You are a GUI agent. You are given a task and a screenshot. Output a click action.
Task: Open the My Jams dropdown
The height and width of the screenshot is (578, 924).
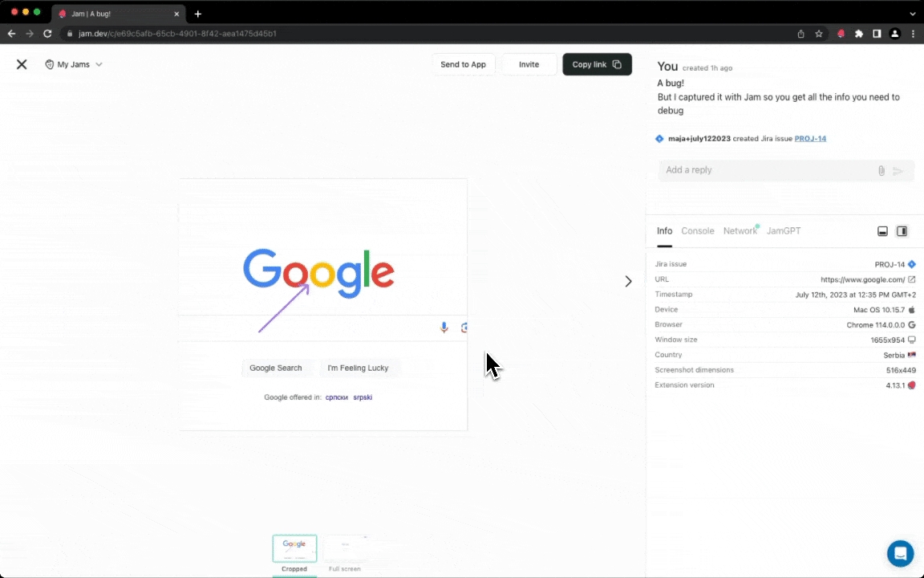point(74,64)
